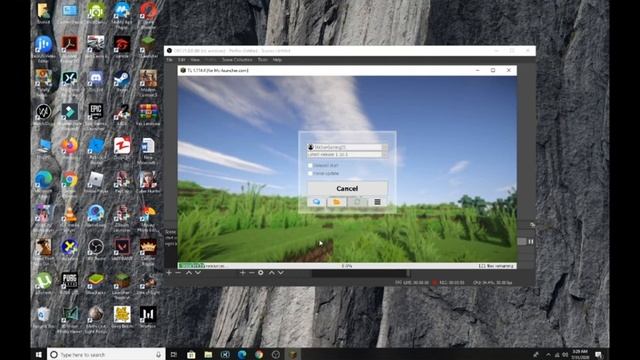Open Microsoft Store from the taskbar
This screenshot has width=640, height=360.
(191, 354)
